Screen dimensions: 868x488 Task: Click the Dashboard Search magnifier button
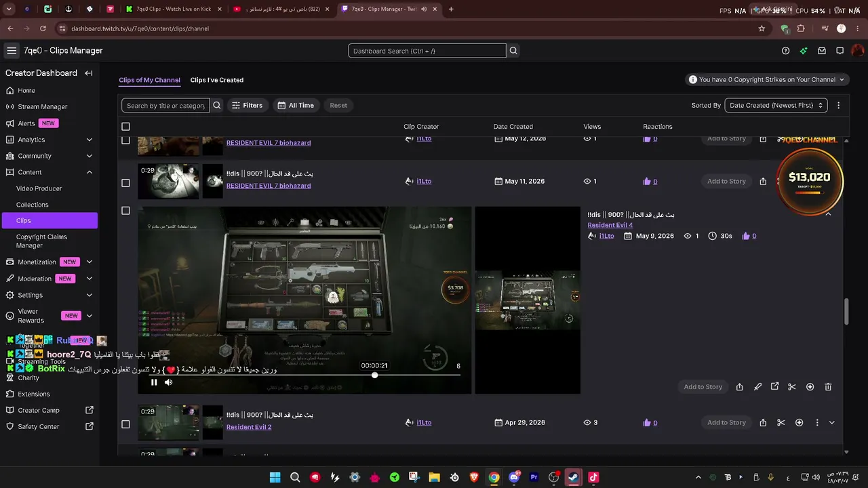coord(513,51)
